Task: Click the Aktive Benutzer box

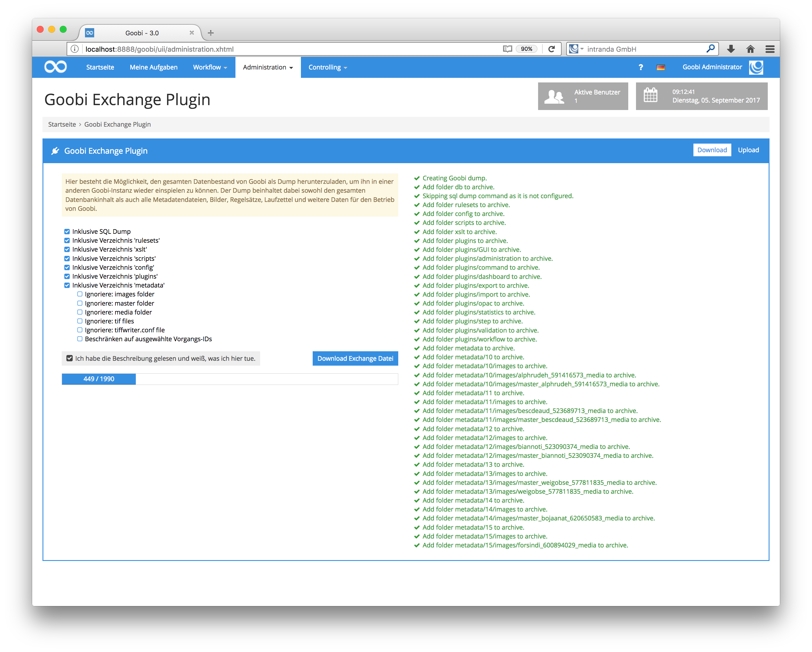Action: (583, 97)
